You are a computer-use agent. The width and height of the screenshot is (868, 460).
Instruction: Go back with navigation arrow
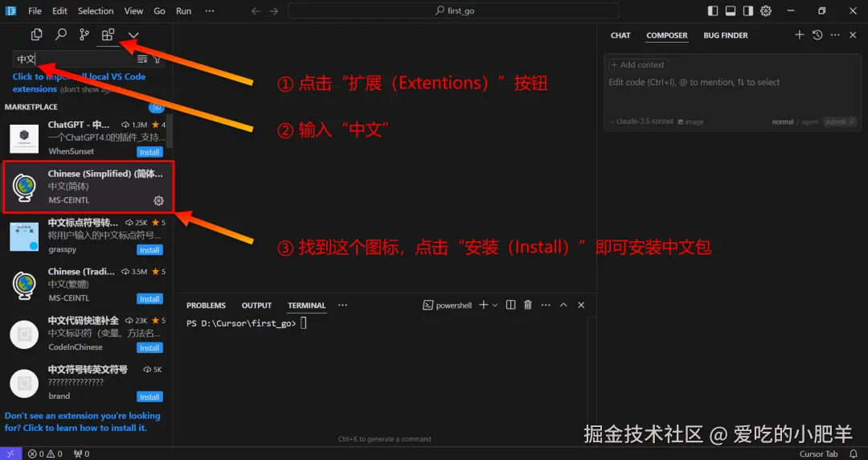[x=256, y=11]
